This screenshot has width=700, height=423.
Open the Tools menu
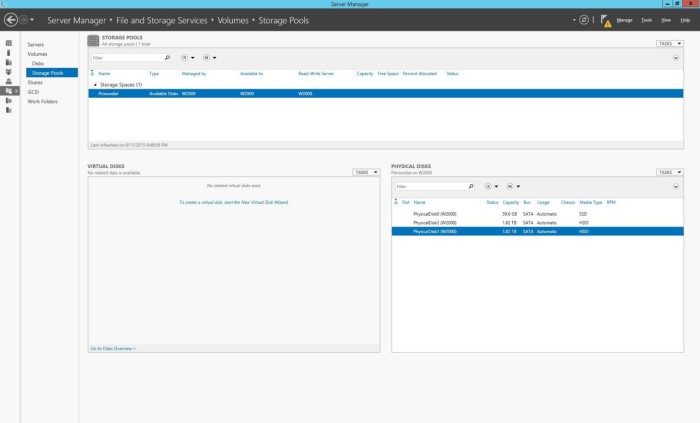tap(646, 20)
